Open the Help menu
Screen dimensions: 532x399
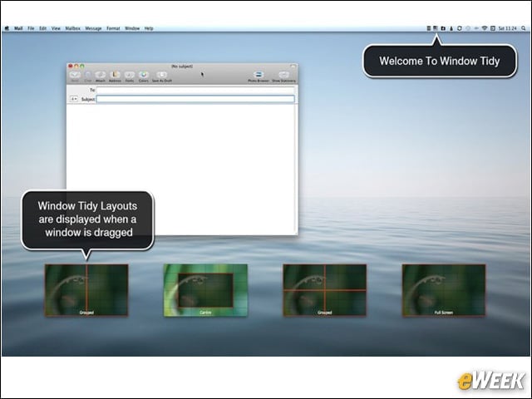pos(149,28)
